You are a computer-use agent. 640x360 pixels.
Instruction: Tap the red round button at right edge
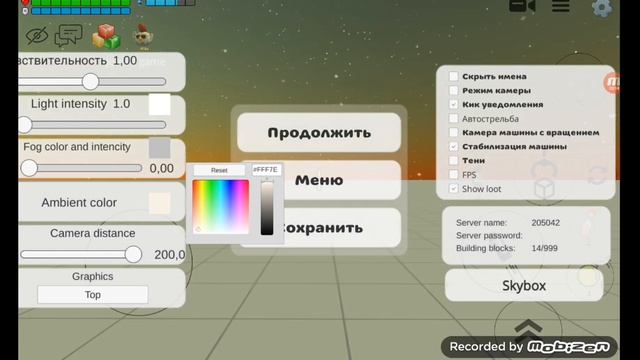[611, 83]
